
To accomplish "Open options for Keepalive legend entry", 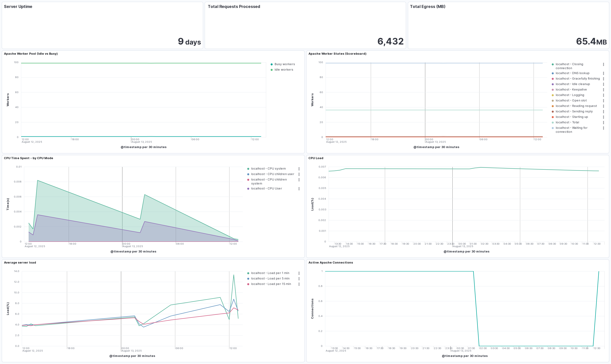I will click(603, 90).
